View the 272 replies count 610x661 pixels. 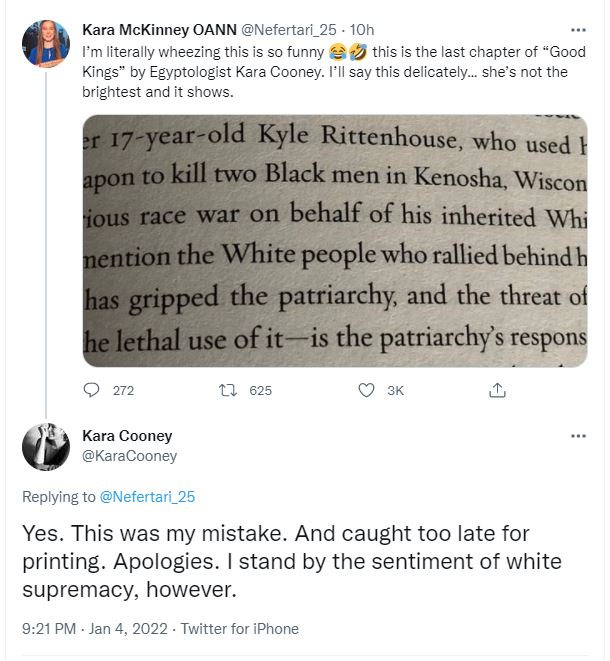[123, 391]
